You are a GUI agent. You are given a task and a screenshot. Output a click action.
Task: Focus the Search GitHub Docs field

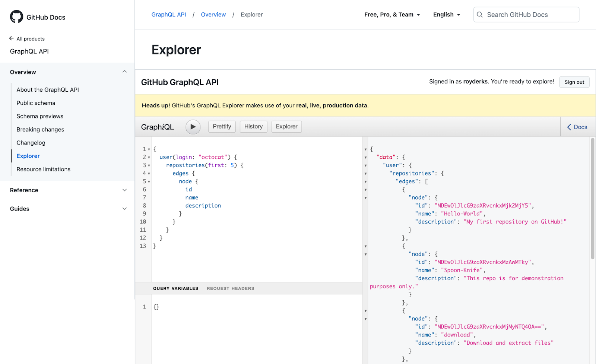click(526, 15)
